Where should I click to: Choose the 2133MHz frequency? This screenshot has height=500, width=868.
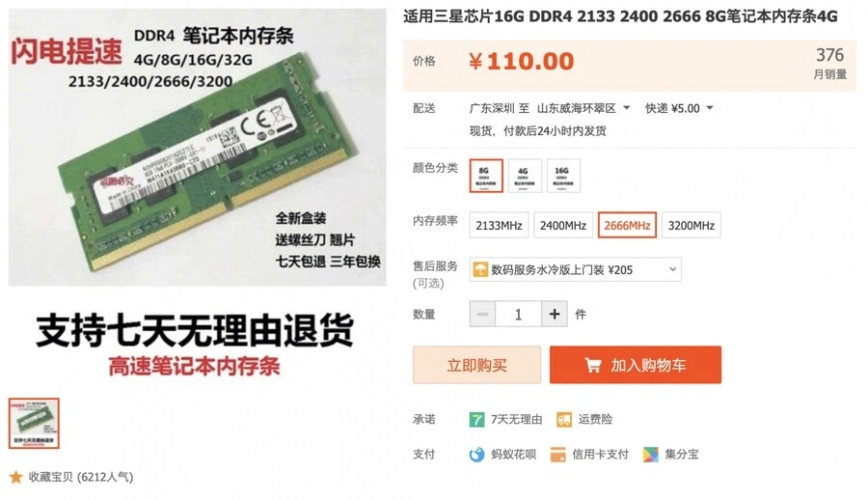pos(499,226)
